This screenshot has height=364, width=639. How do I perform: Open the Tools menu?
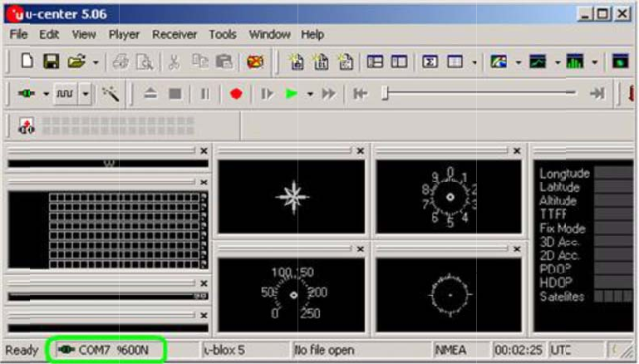(223, 34)
